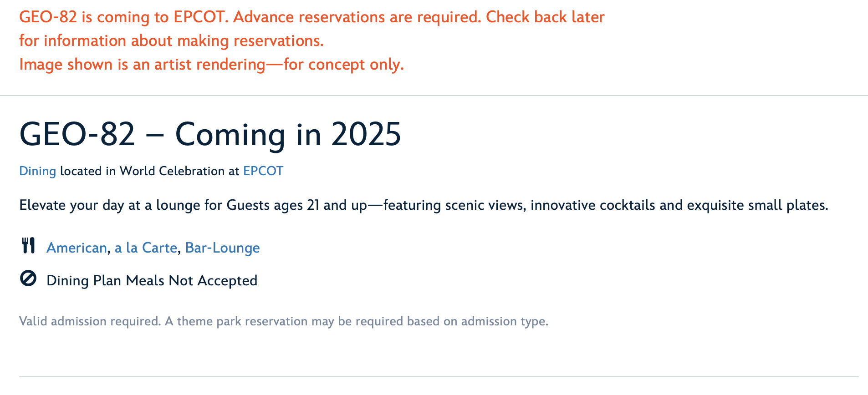This screenshot has height=395, width=868.
Task: Click 'Advance reservations are required' sentence
Action: pos(357,17)
